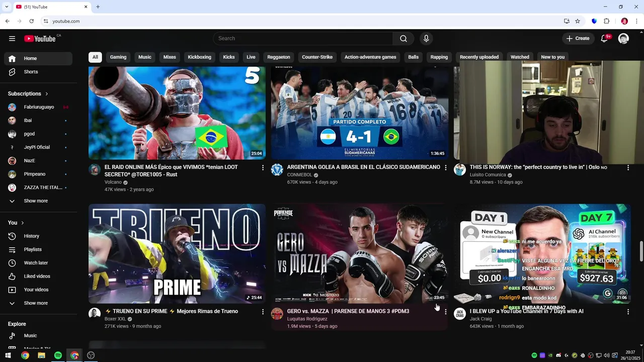644x362 pixels.
Task: Click the YouTube logo
Action: [x=40, y=39]
